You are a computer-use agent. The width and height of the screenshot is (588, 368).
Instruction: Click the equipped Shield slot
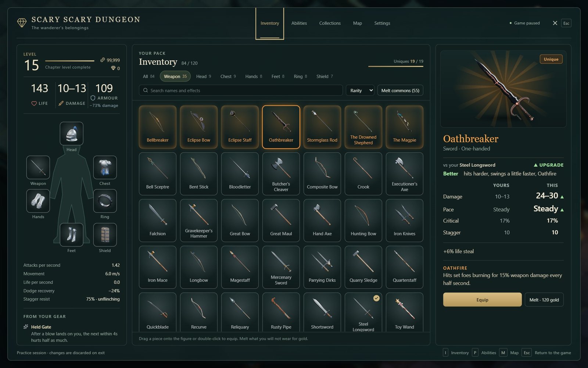pyautogui.click(x=105, y=235)
